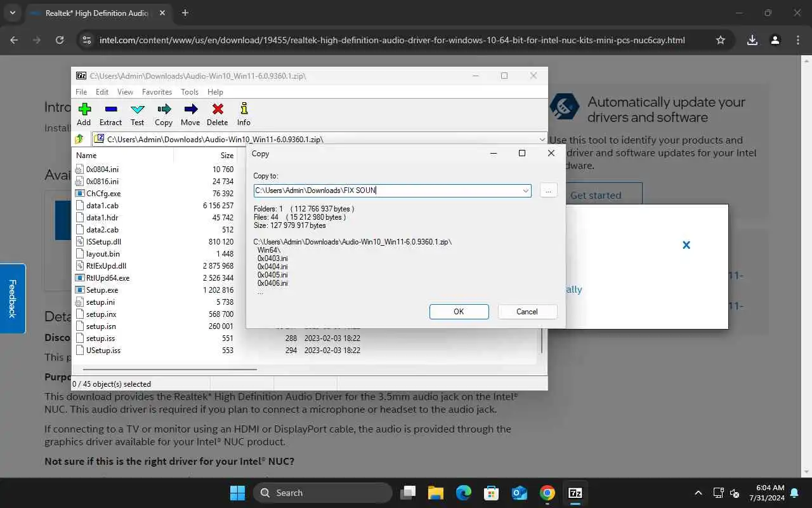Open the Edit menu
This screenshot has width=812, height=508.
click(102, 92)
